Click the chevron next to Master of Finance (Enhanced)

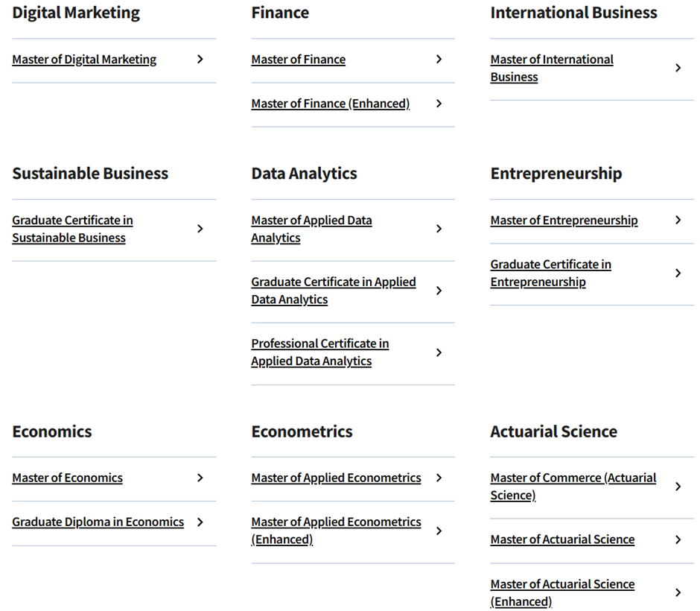(439, 104)
